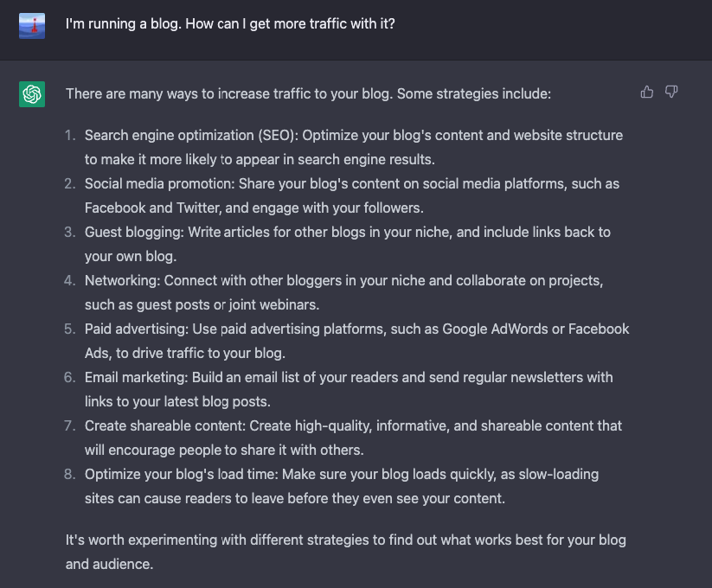
Task: Click the words 'Google AdWords' in item five
Action: click(495, 329)
